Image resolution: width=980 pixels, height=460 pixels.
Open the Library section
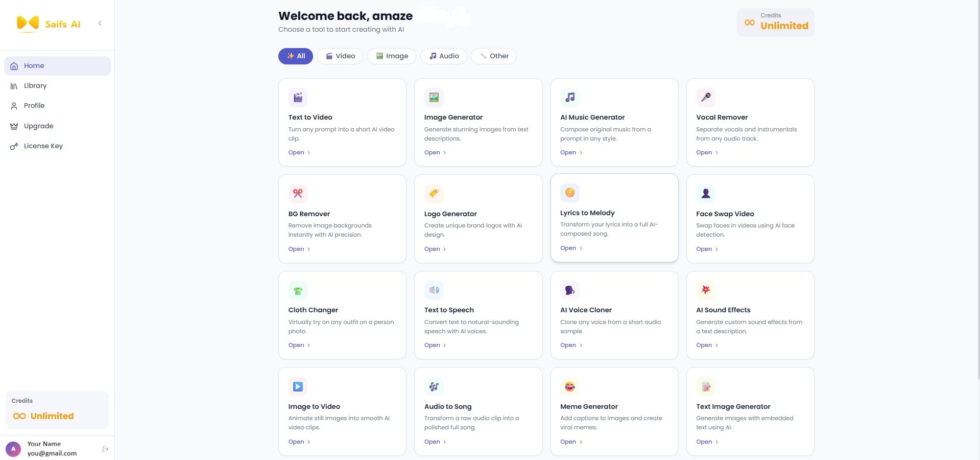click(36, 85)
